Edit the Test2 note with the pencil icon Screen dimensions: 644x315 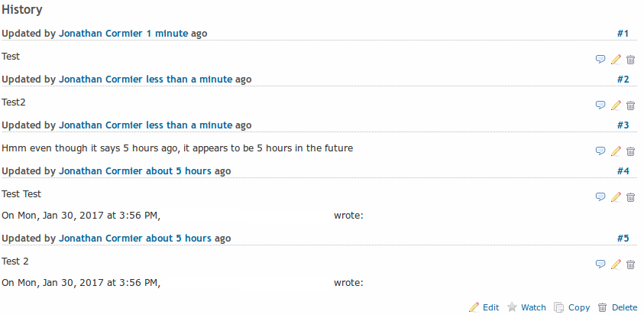(616, 106)
